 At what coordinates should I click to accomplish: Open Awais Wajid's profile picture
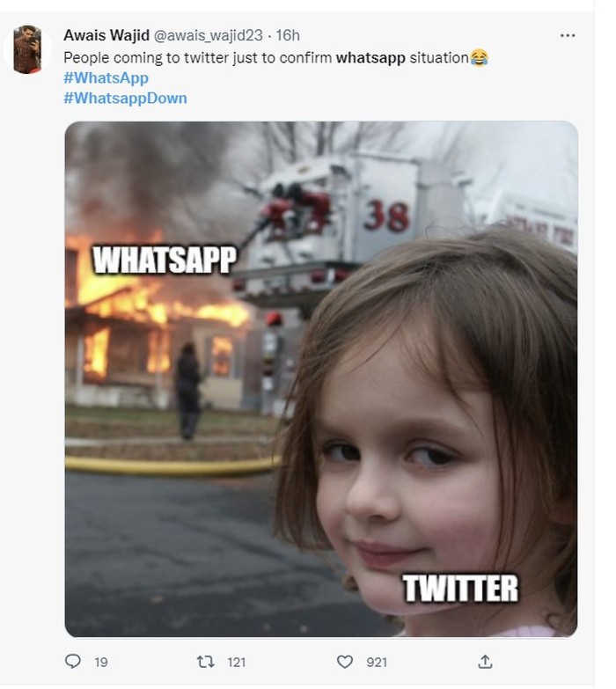click(26, 49)
